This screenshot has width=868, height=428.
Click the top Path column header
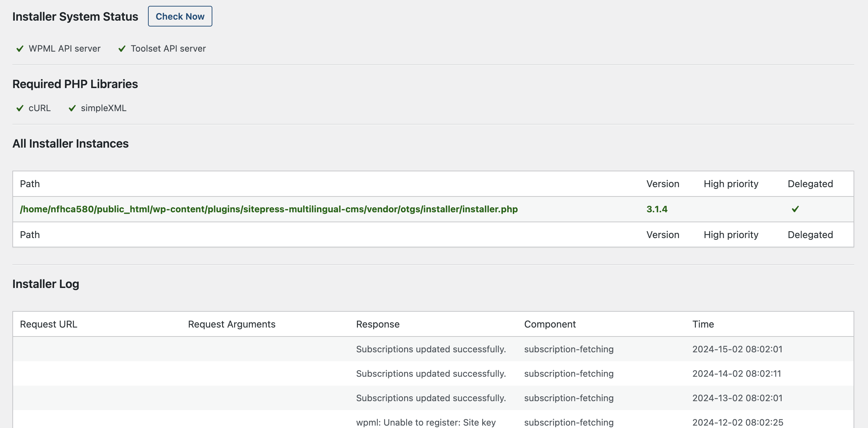click(30, 184)
